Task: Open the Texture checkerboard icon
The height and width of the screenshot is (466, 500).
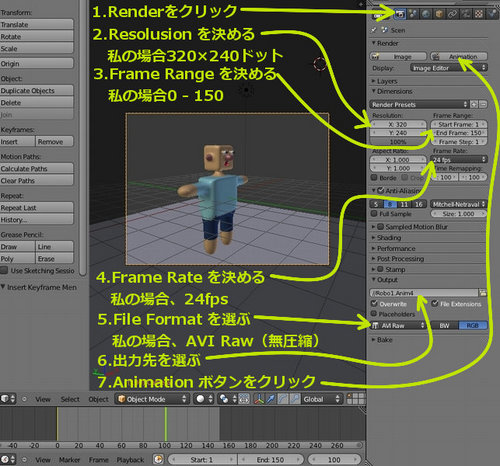Action: tap(479, 14)
